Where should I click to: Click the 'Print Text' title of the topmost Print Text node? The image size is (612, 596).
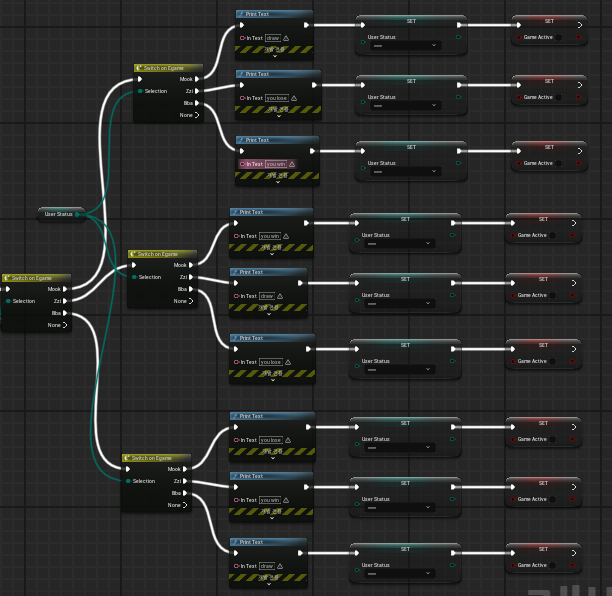[x=257, y=14]
